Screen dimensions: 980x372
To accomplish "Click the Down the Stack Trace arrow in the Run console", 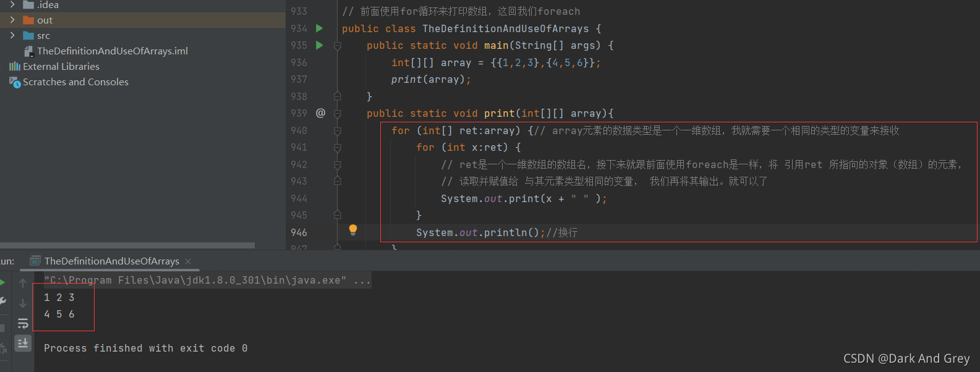I will (x=23, y=303).
